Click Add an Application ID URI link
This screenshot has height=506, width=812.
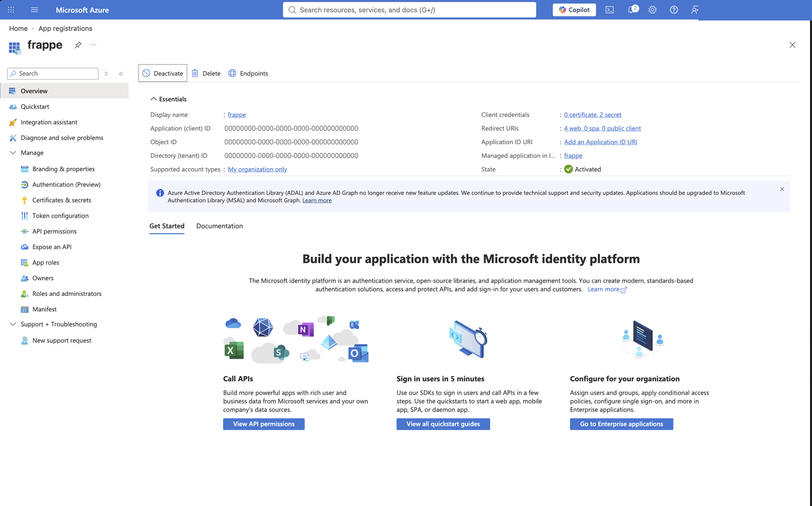600,142
